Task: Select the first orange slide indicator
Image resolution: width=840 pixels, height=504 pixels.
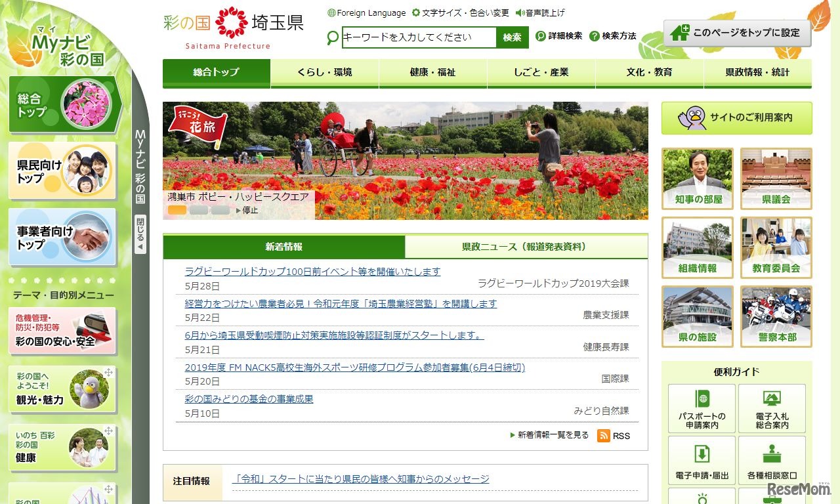Action: point(177,210)
